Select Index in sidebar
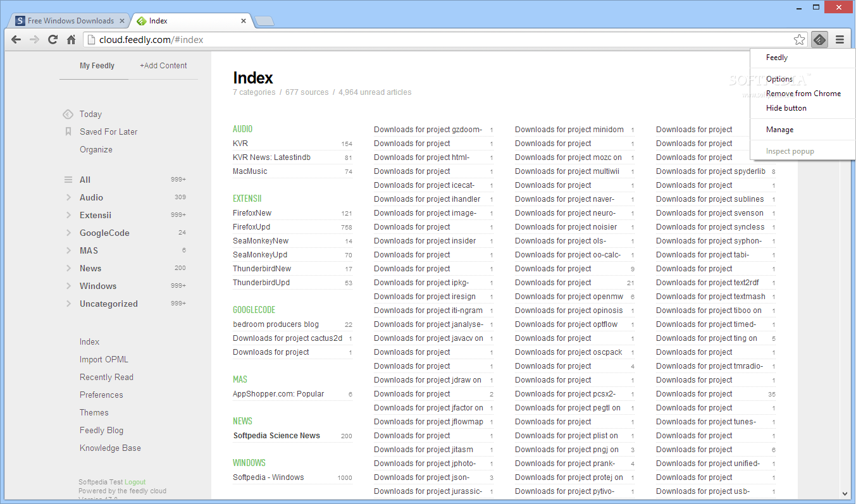856x504 pixels. click(x=89, y=342)
